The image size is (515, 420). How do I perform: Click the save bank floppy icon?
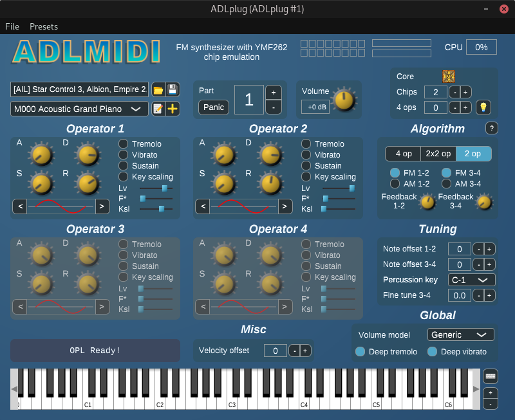172,89
